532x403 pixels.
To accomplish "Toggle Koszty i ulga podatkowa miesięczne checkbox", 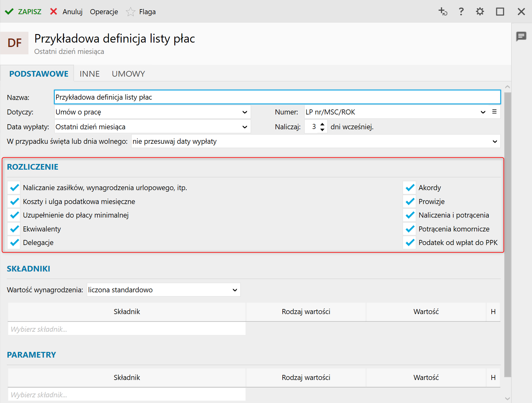I will tap(14, 201).
